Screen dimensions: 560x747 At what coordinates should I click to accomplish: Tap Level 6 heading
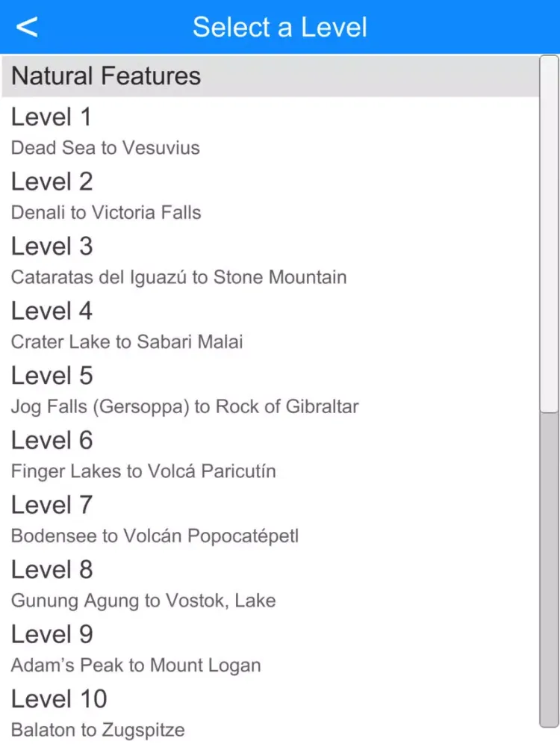[52, 441]
